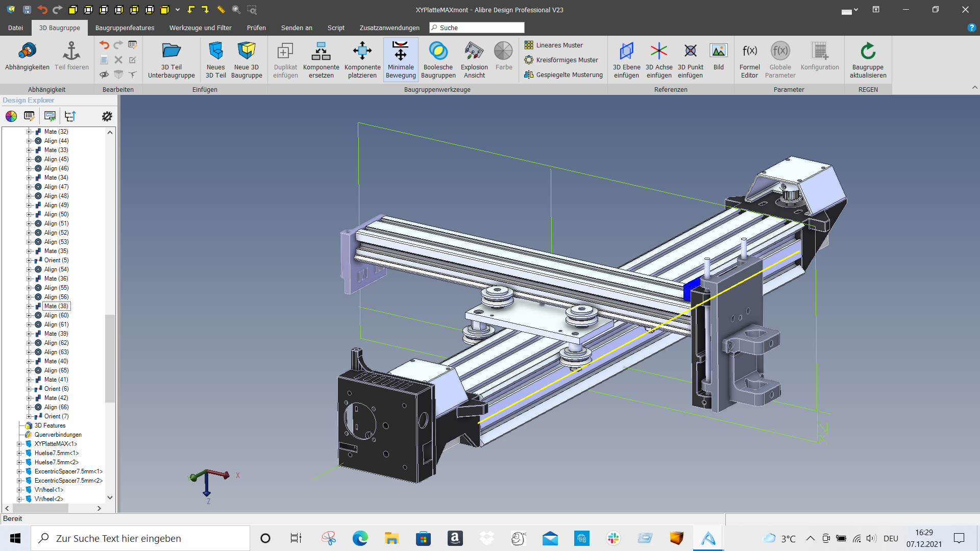
Task: Open the Werkzeuge und Filter tab
Action: pos(201,28)
